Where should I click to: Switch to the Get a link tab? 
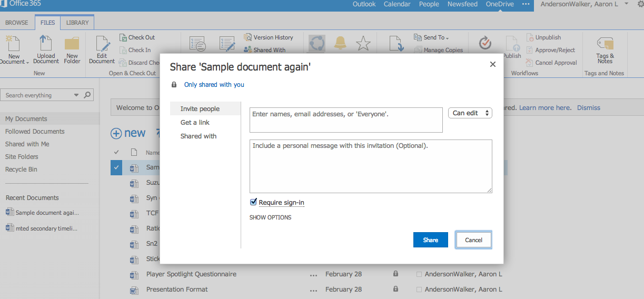(x=195, y=123)
